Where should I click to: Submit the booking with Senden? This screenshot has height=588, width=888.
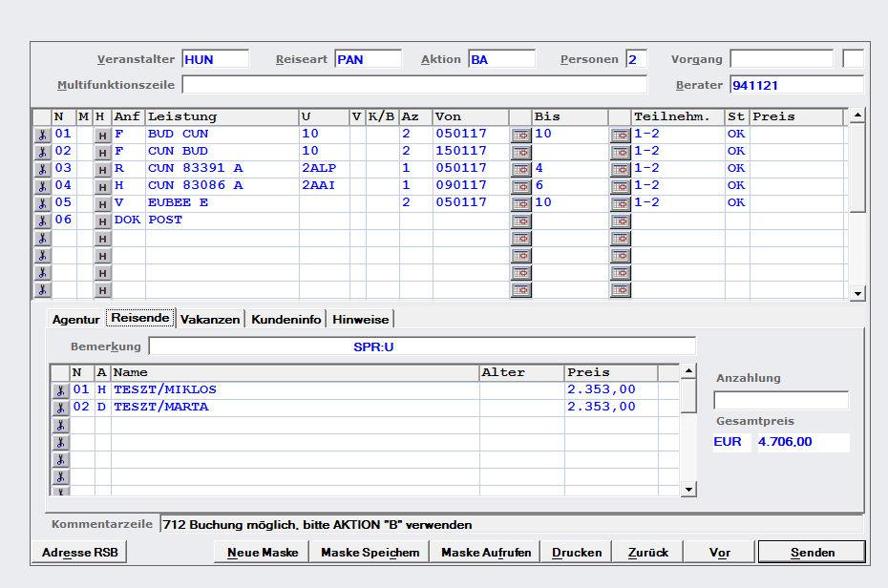[x=813, y=553]
